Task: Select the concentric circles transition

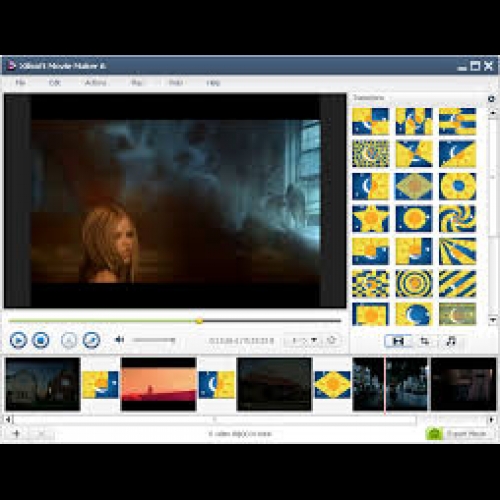Action: tap(414, 283)
